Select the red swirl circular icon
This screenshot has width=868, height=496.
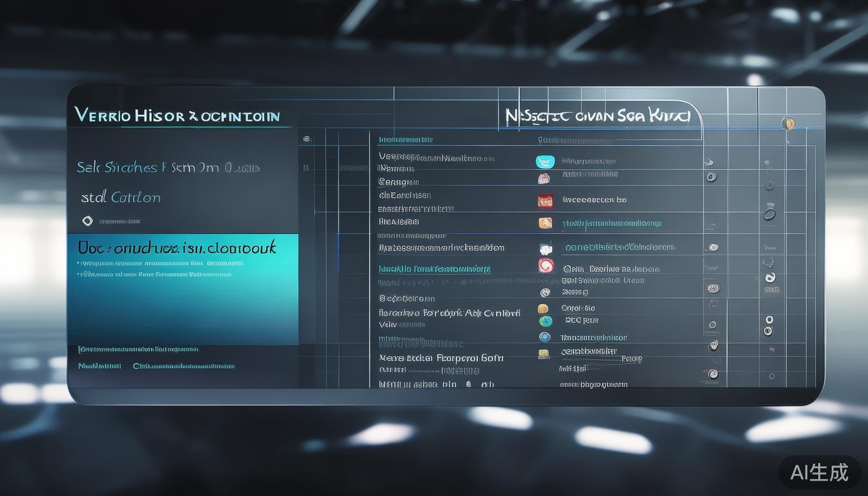(546, 266)
